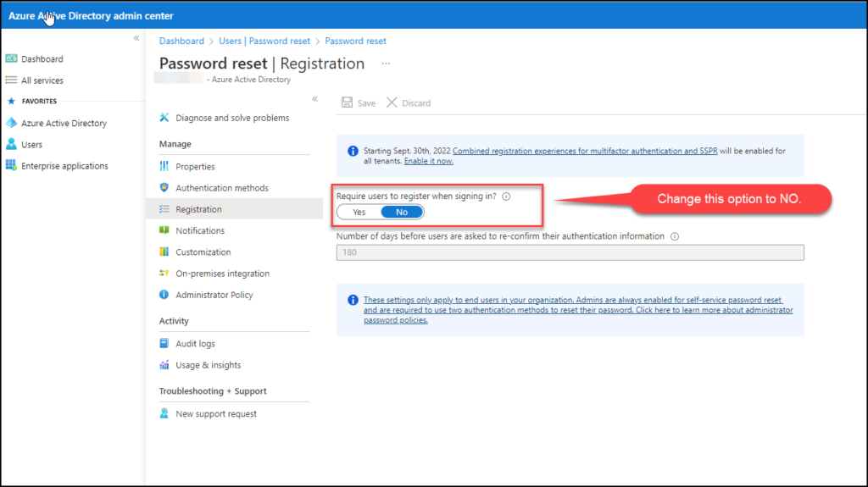Select Diagnose and solve problems
The width and height of the screenshot is (868, 487).
point(232,118)
